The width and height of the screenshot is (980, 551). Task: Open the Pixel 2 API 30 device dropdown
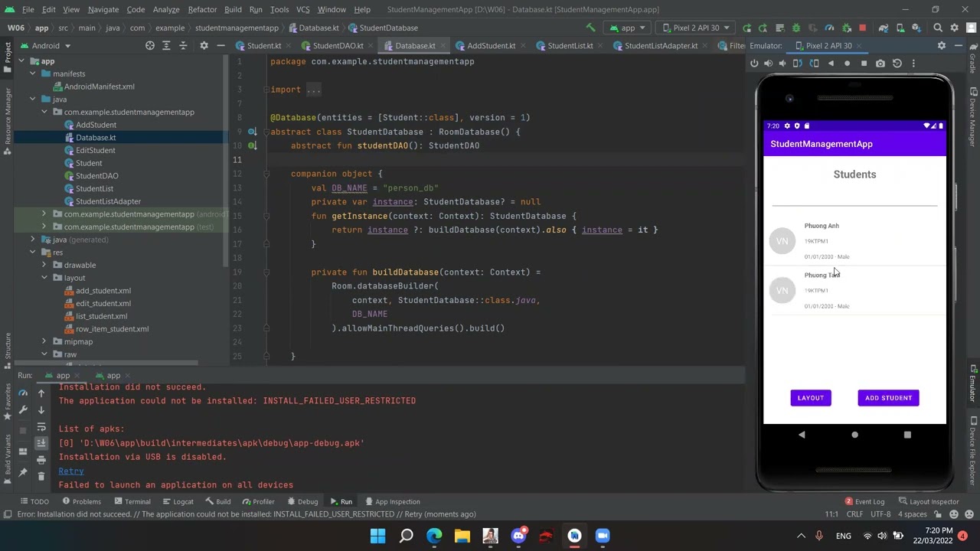tap(696, 28)
